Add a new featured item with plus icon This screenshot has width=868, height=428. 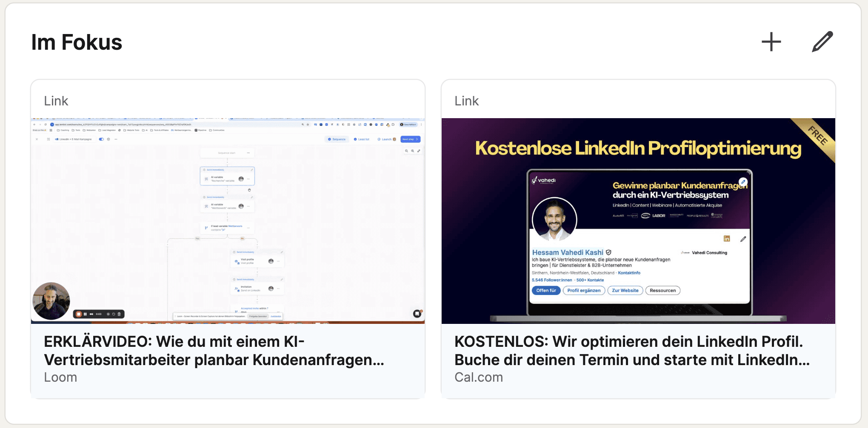pyautogui.click(x=771, y=42)
